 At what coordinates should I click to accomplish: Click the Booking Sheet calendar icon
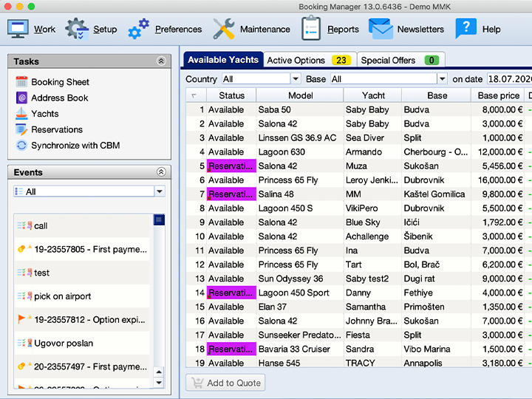coord(21,82)
